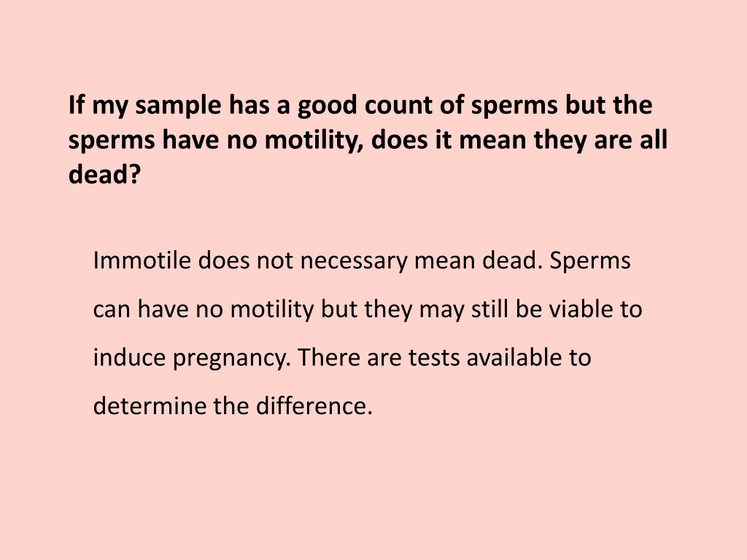Click the word "pregnancy." in the answer
Viewport: 747px width, 560px height.
pyautogui.click(x=231, y=359)
